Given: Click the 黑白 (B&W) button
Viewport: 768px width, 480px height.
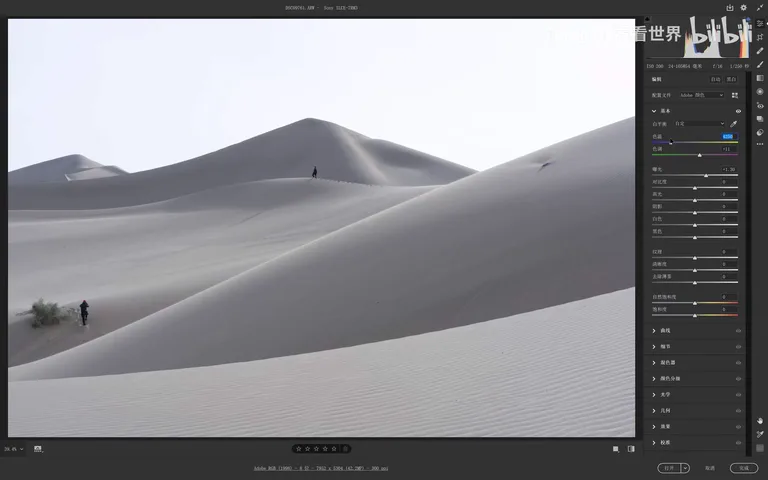Looking at the screenshot, I should (x=731, y=79).
